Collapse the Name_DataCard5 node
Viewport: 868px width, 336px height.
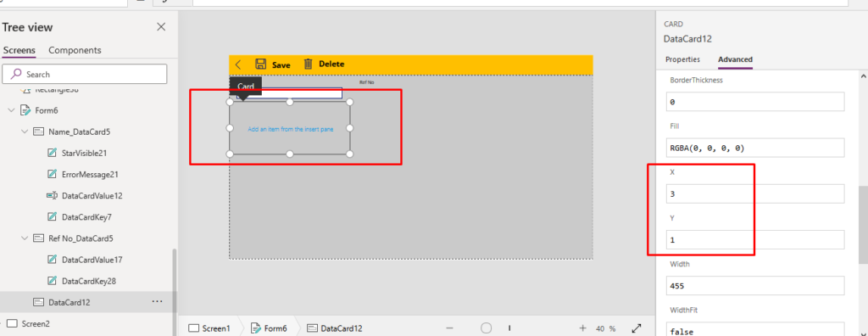tap(25, 132)
